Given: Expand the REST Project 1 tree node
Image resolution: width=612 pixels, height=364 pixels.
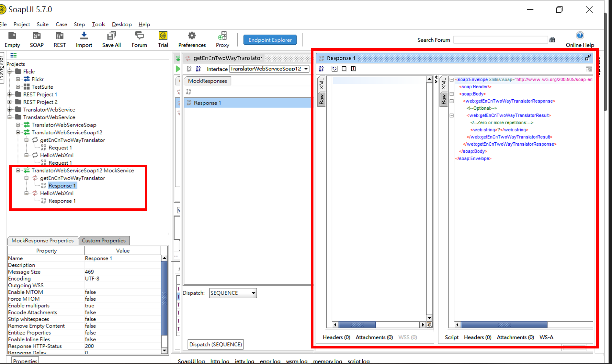Looking at the screenshot, I should pos(10,94).
